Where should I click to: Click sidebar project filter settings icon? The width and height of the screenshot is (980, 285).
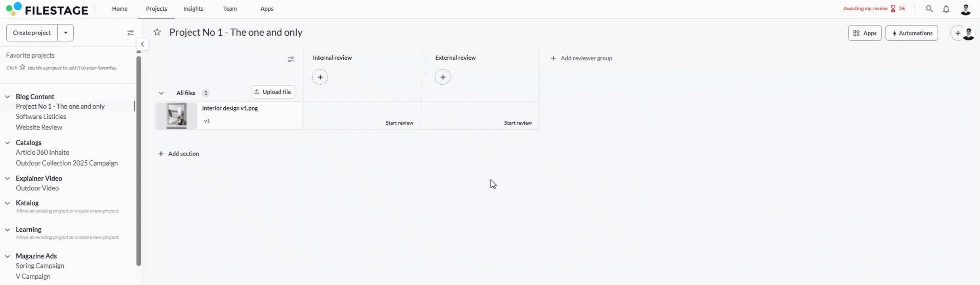coord(130,33)
